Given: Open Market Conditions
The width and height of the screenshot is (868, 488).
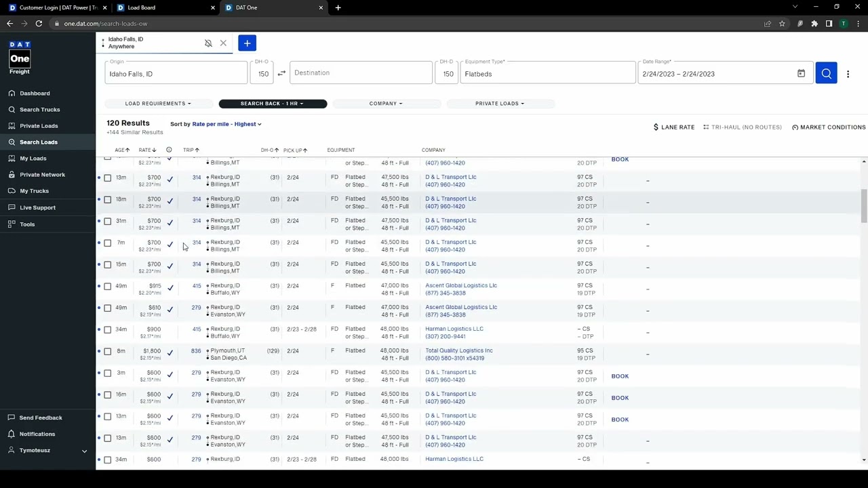Looking at the screenshot, I should tap(829, 127).
